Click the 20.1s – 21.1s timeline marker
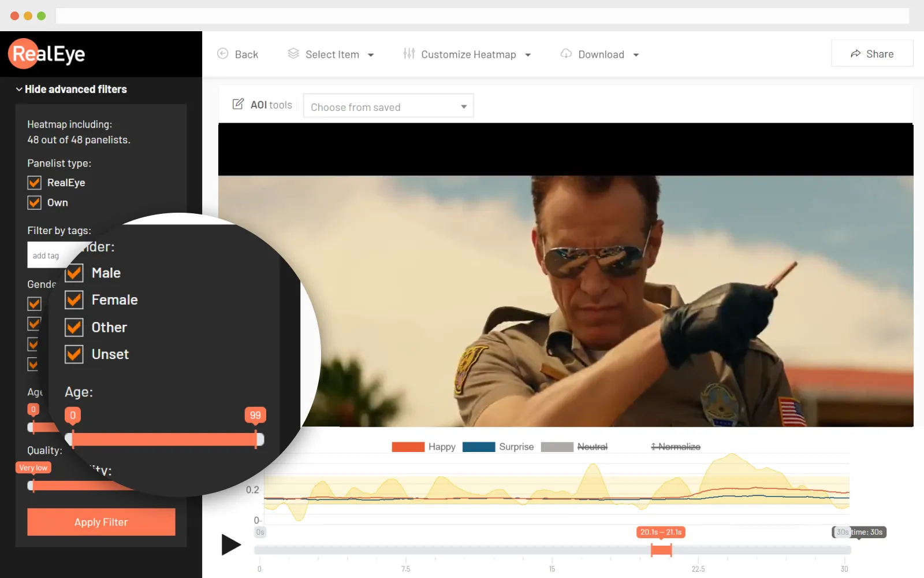The image size is (924, 578). click(x=661, y=532)
